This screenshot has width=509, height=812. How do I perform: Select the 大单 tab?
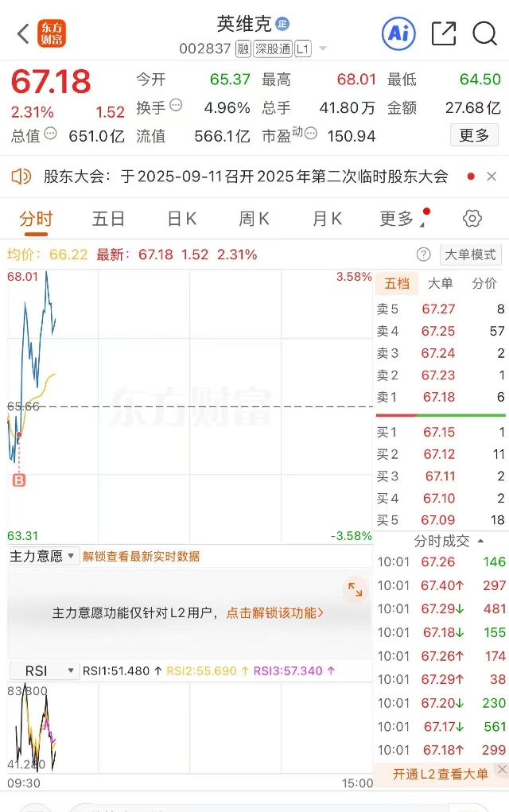pyautogui.click(x=440, y=283)
